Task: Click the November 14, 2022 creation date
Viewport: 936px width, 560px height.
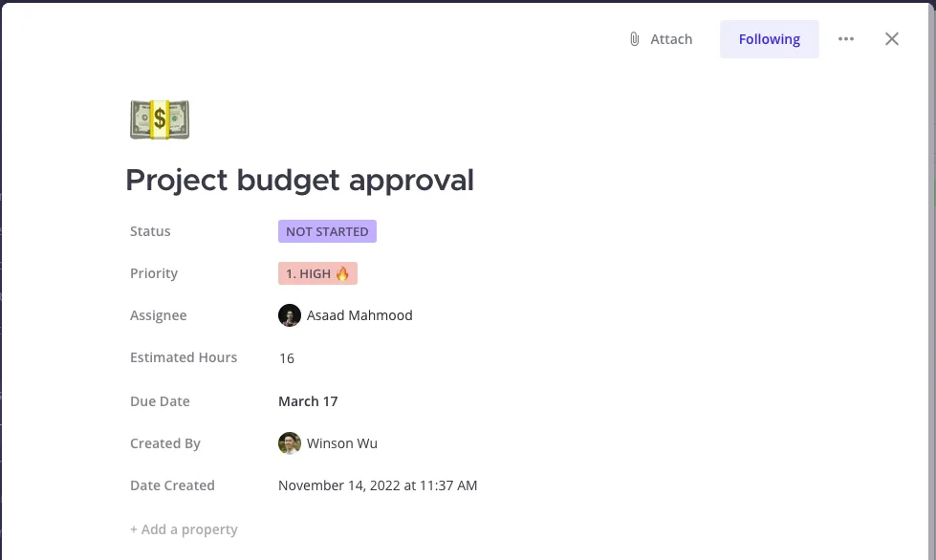Action: (378, 485)
